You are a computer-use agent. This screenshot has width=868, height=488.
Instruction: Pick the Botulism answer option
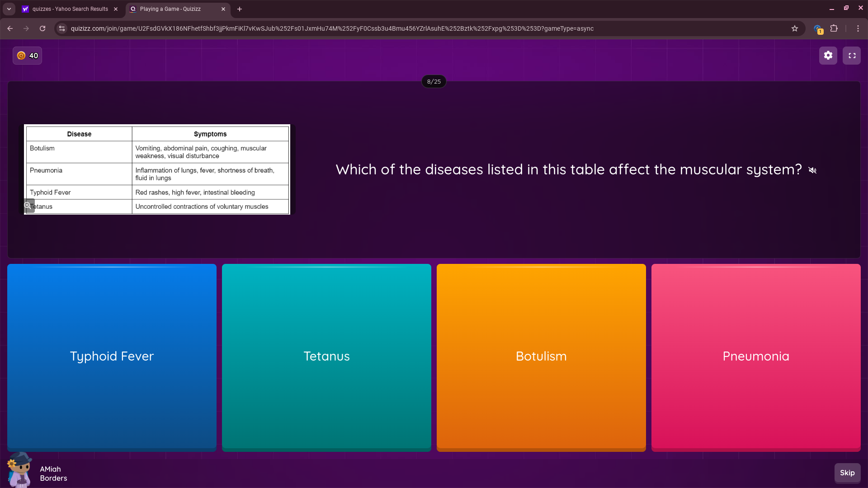pos(541,357)
